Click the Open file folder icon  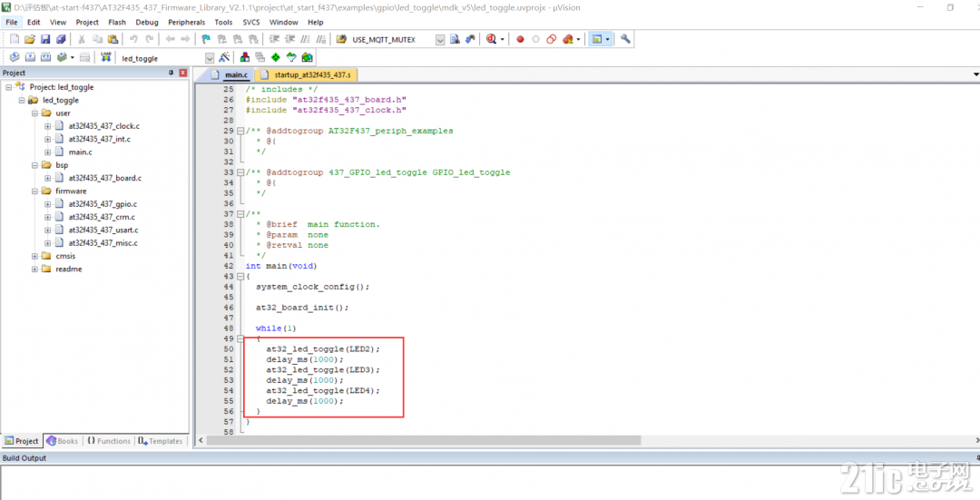[x=29, y=39]
